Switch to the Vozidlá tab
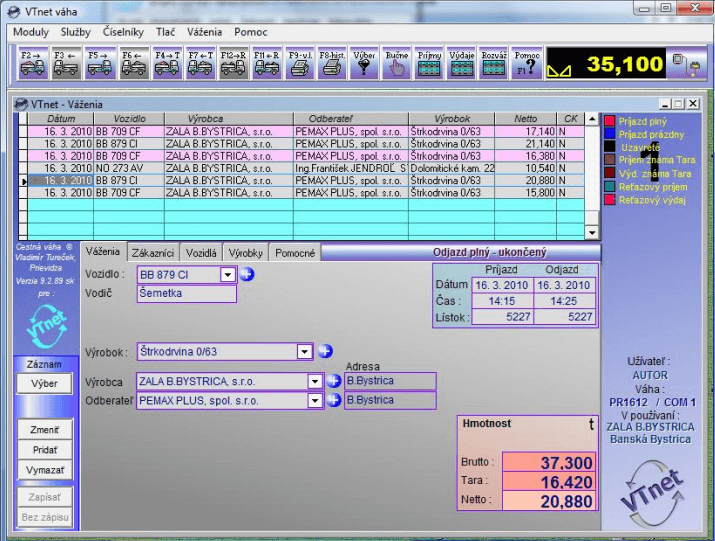This screenshot has height=541, width=715. [201, 253]
